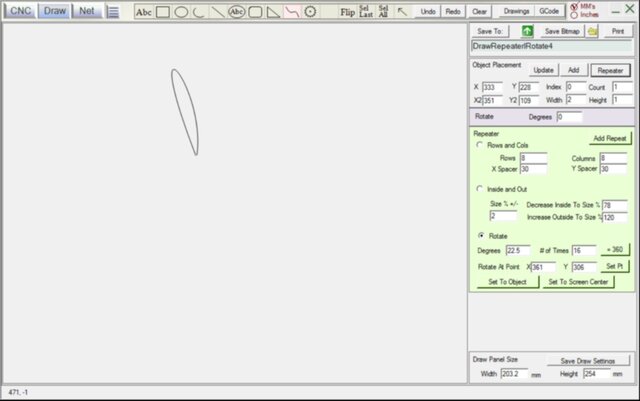Screen dimensions: 640x401
Task: Click the Index field
Action: pos(576,87)
